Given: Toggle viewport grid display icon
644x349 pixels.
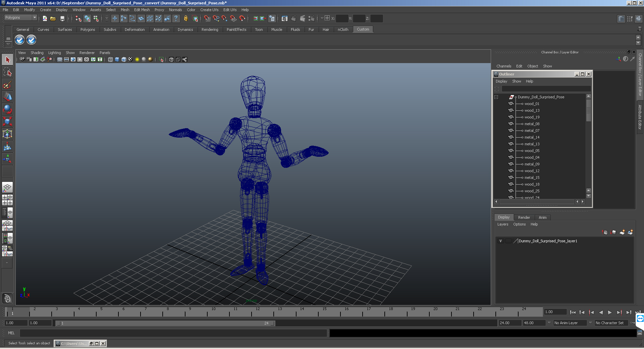Looking at the screenshot, I should 60,59.
